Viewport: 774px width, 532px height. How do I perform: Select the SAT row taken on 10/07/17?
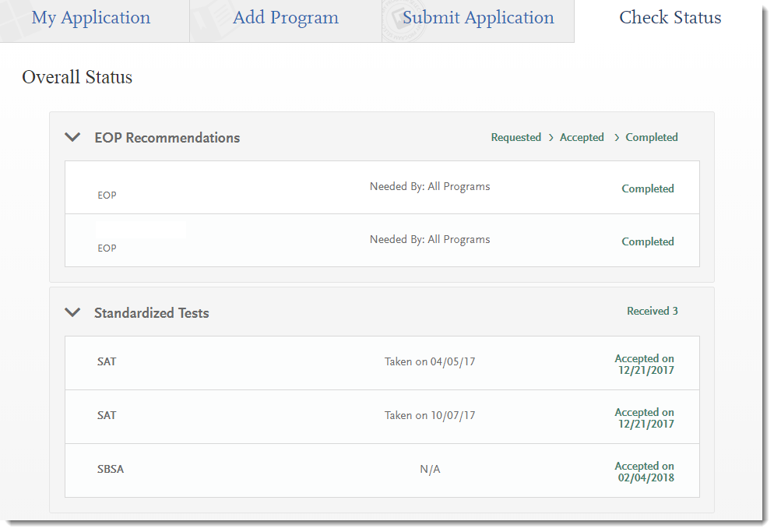point(382,417)
